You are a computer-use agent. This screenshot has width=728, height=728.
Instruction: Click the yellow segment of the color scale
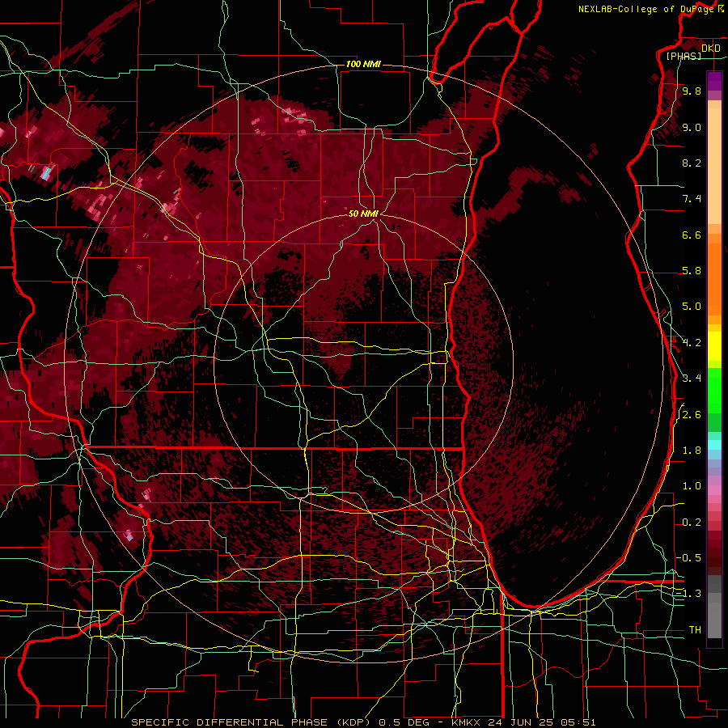[714, 346]
